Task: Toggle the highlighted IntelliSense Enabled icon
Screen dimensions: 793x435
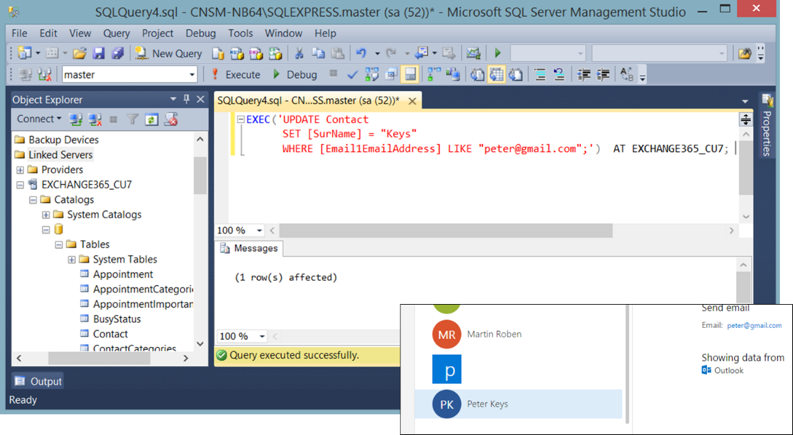Action: (x=410, y=75)
